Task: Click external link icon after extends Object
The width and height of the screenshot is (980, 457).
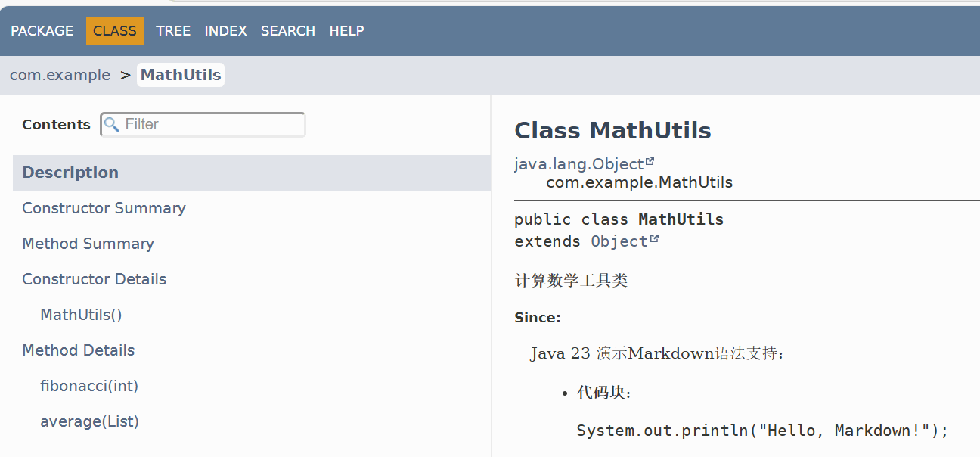Action: click(x=654, y=239)
